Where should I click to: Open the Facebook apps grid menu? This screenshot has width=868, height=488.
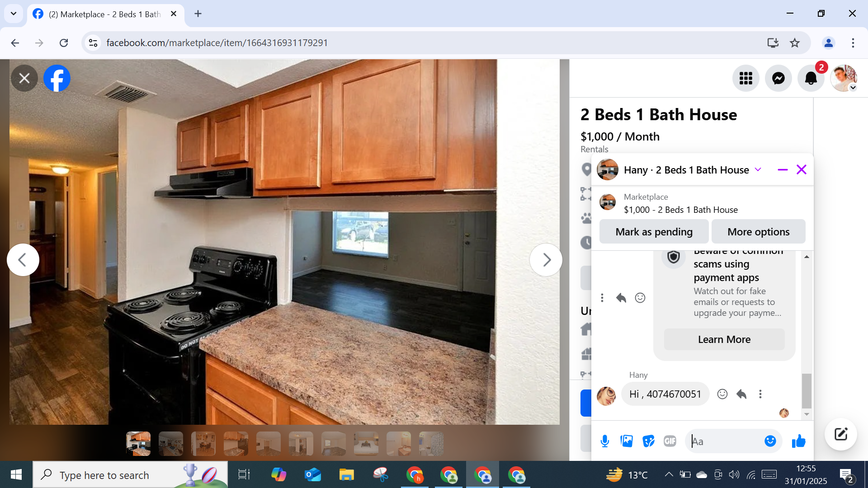pos(745,78)
